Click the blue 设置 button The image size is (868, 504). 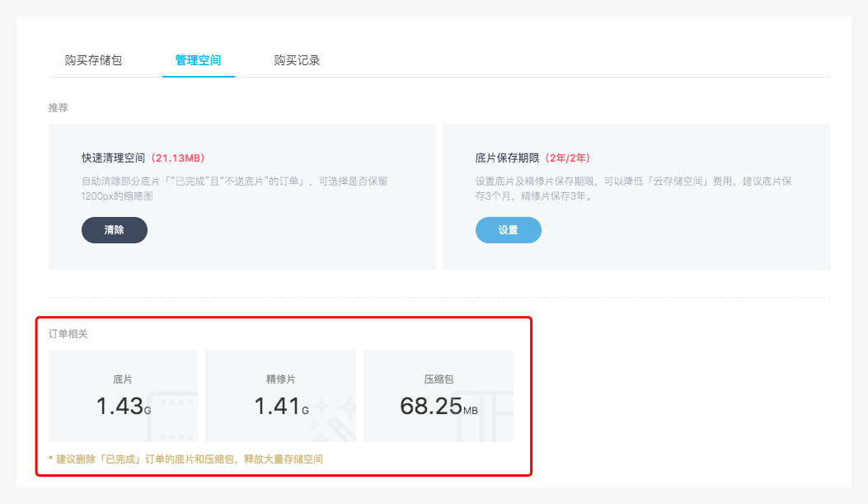click(x=508, y=230)
